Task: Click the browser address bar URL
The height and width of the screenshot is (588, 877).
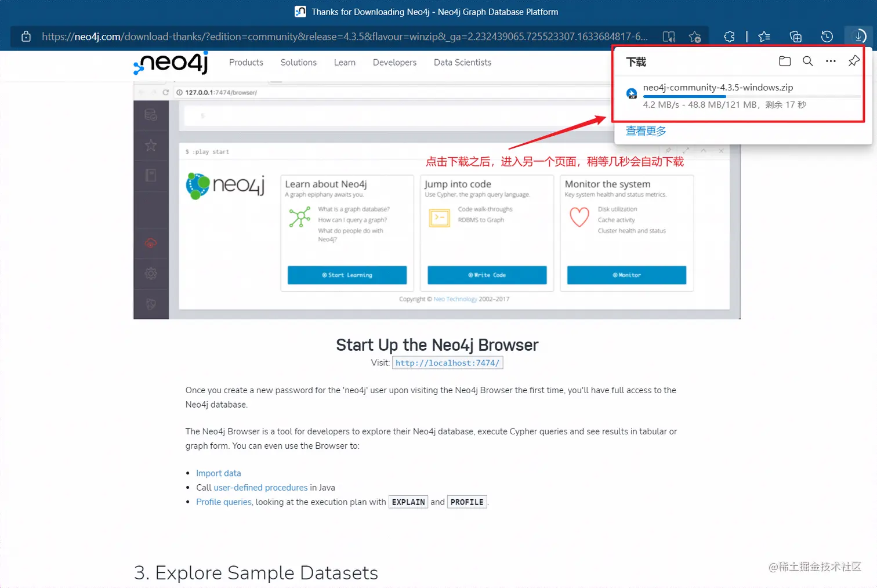Action: point(345,37)
